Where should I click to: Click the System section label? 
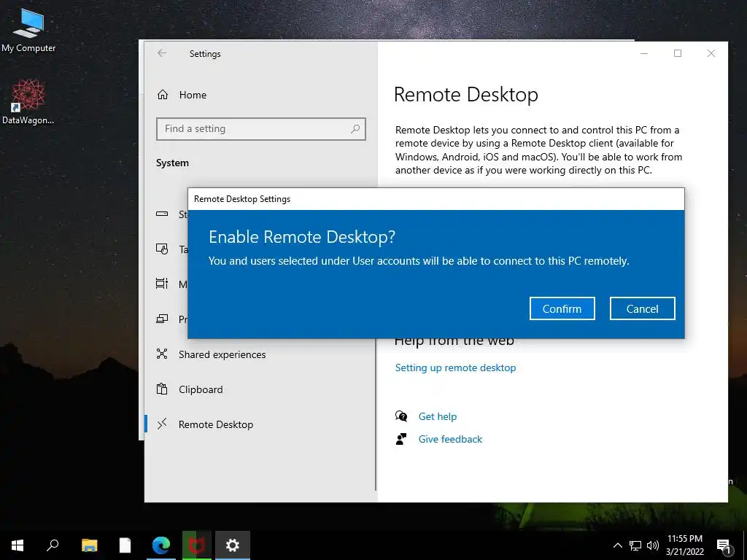tap(172, 163)
